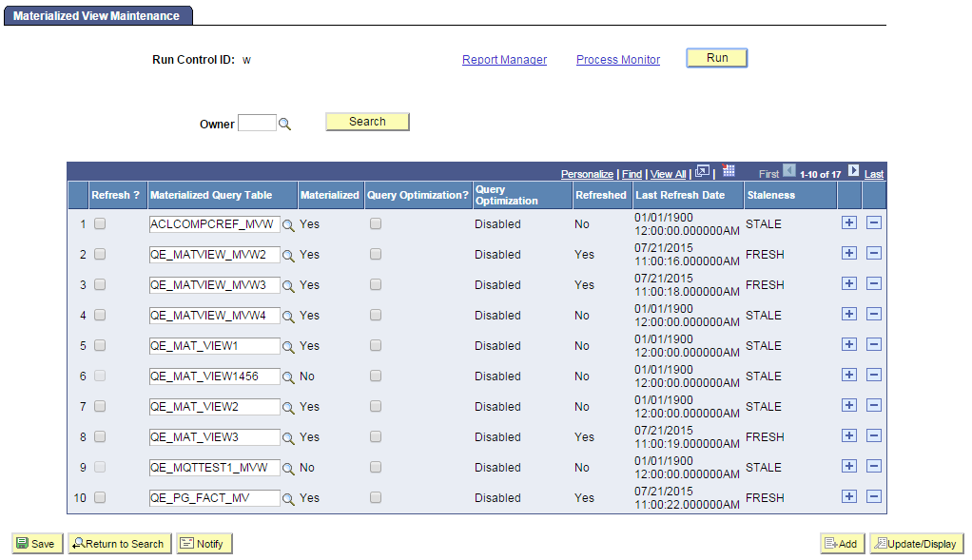This screenshot has height=560, width=972.
Task: Click the Add button
Action: tap(842, 544)
